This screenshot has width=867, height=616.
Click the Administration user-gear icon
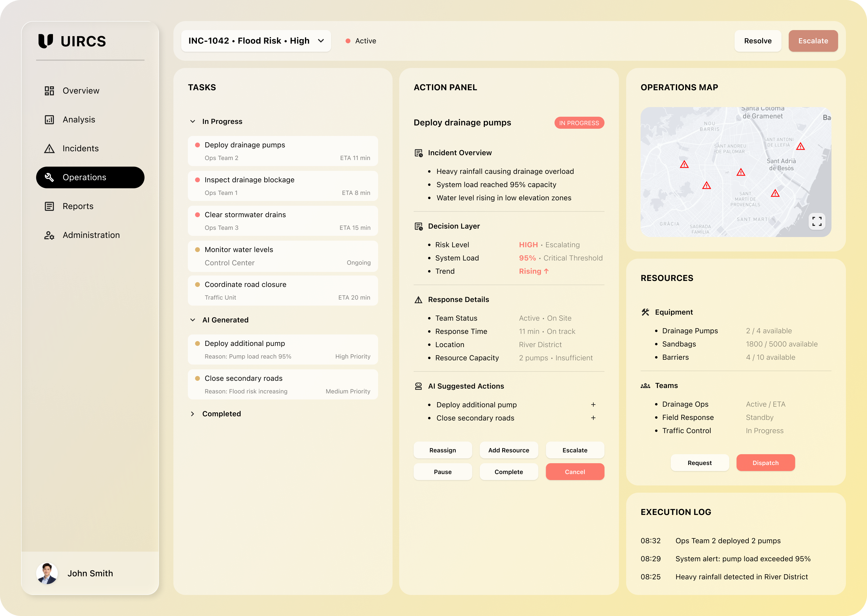(49, 235)
